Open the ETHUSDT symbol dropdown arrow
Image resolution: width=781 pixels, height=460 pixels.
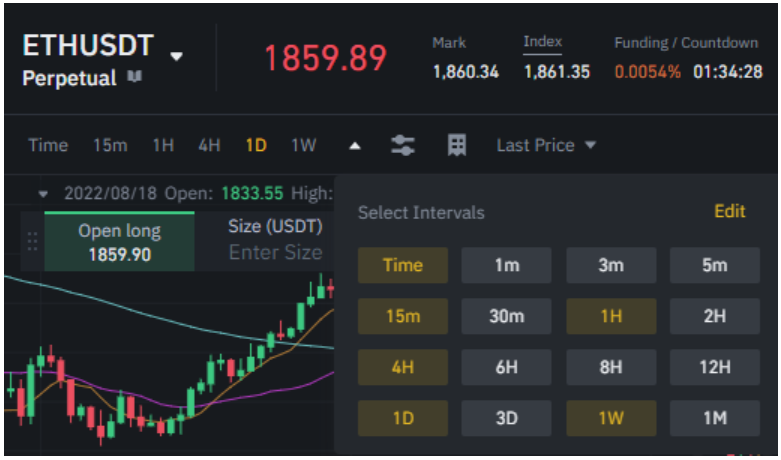click(176, 56)
